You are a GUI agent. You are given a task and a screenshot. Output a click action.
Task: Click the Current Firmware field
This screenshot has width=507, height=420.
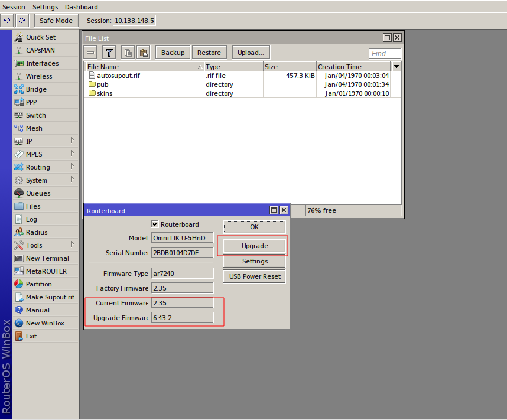[x=183, y=303]
